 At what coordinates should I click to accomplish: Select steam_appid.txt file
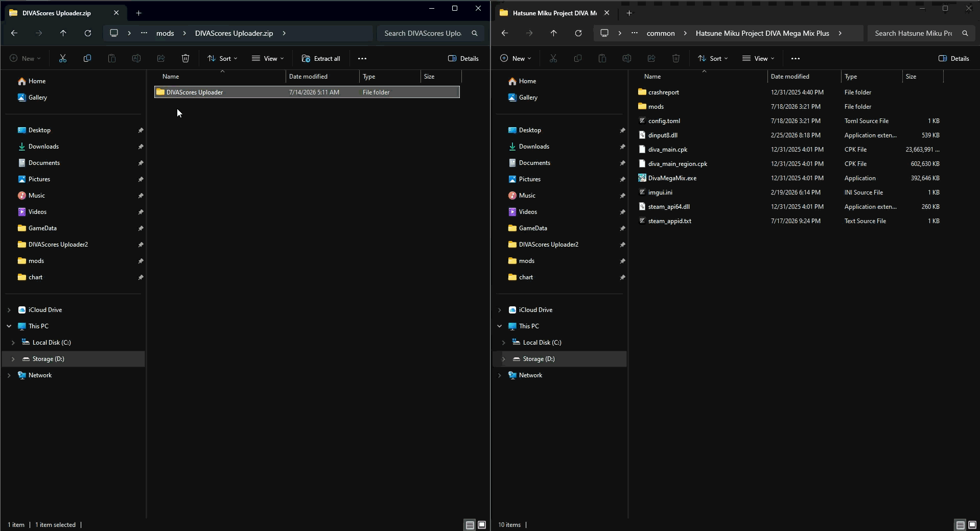coord(789,221)
